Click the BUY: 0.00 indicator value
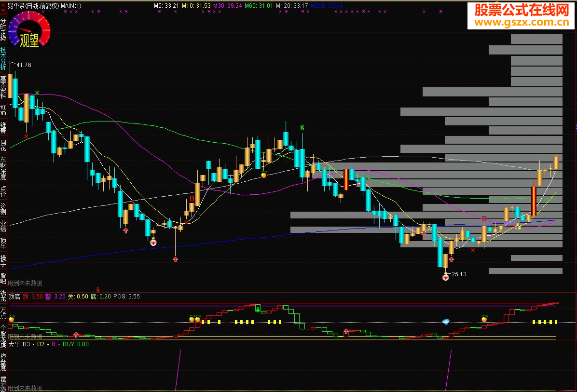Screen dimensions: 577x392 coord(76,344)
